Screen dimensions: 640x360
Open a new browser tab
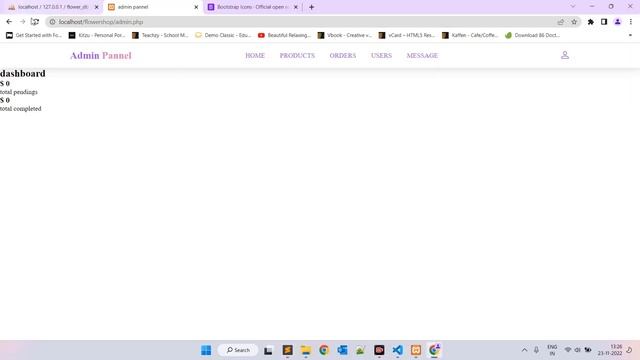click(311, 7)
